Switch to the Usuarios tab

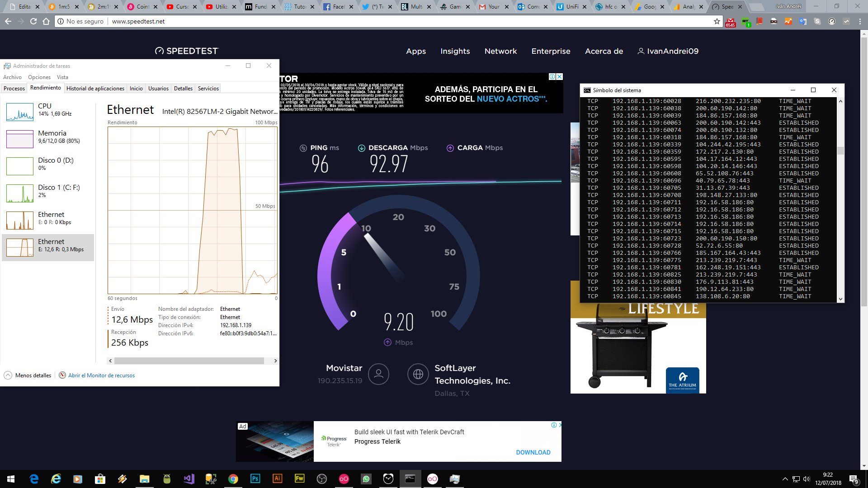point(158,89)
